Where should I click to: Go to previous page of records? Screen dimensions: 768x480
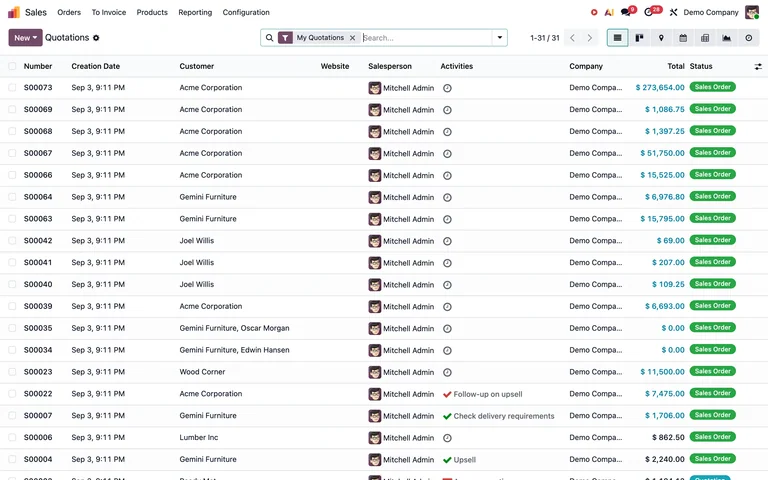point(572,38)
